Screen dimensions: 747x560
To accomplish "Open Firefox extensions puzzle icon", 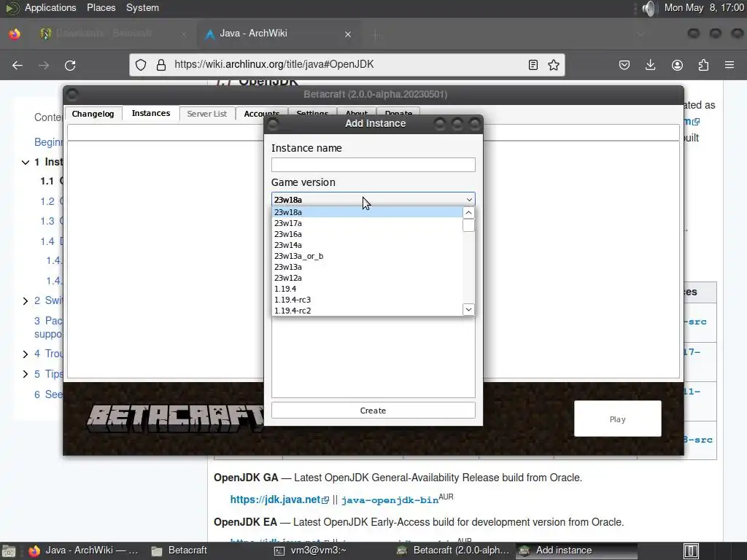I will 703,65.
